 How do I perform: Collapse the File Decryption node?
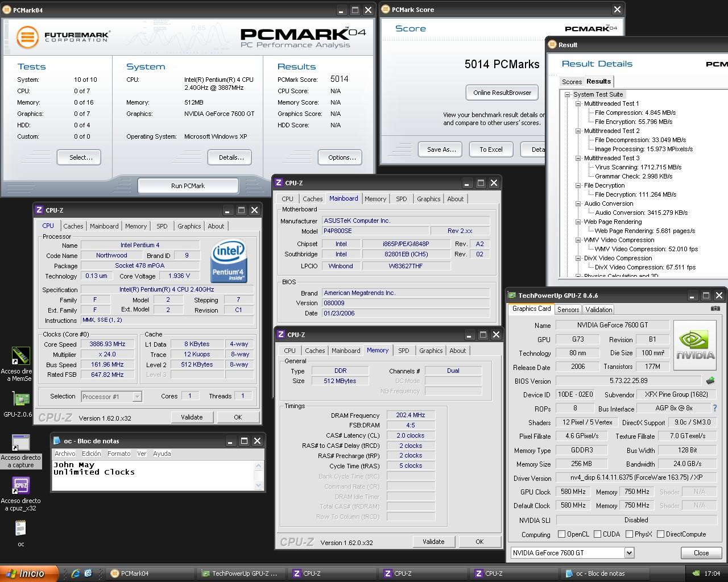(578, 185)
